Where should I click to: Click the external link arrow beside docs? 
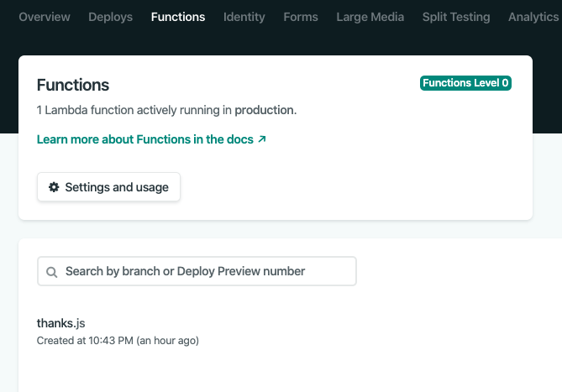click(x=262, y=139)
